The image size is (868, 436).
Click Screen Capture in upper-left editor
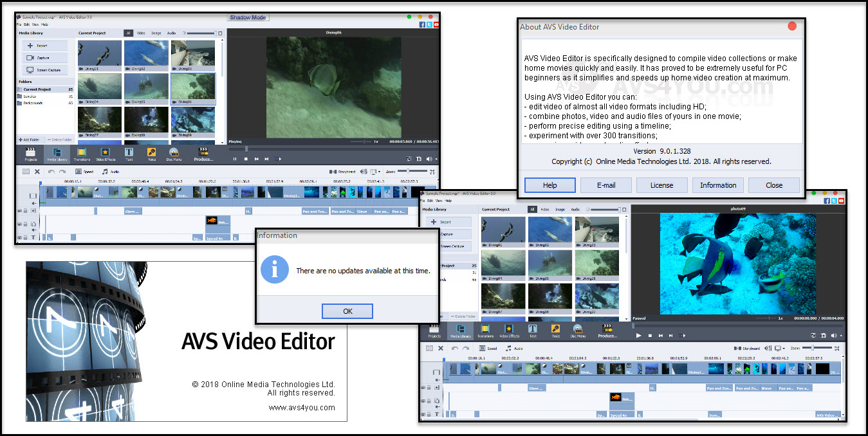click(44, 70)
